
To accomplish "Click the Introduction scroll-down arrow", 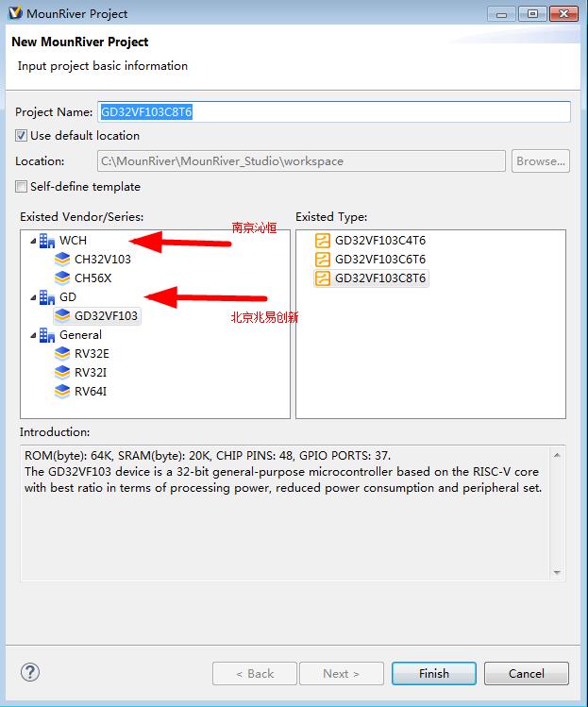I will click(x=557, y=572).
